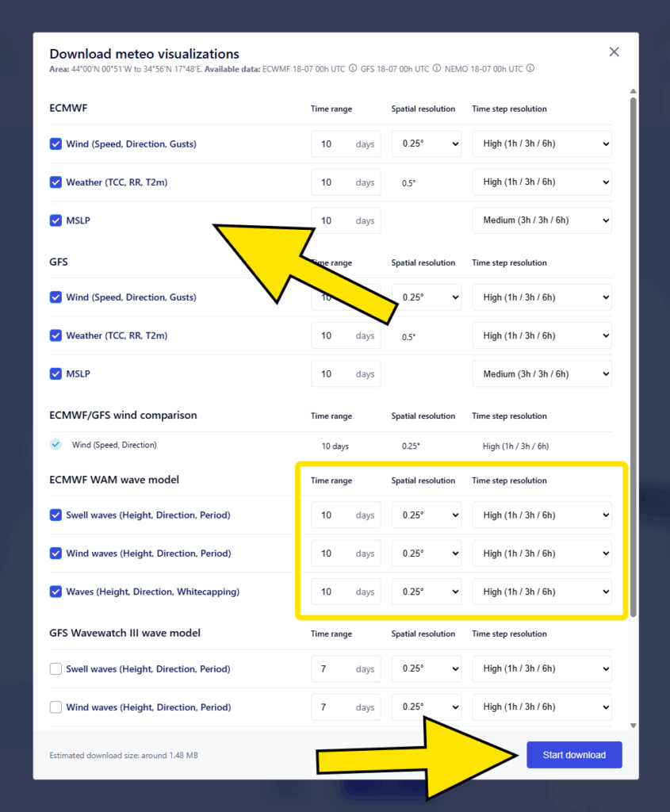
Task: Open GFS MSLP time step resolution dropdown
Action: 542,374
